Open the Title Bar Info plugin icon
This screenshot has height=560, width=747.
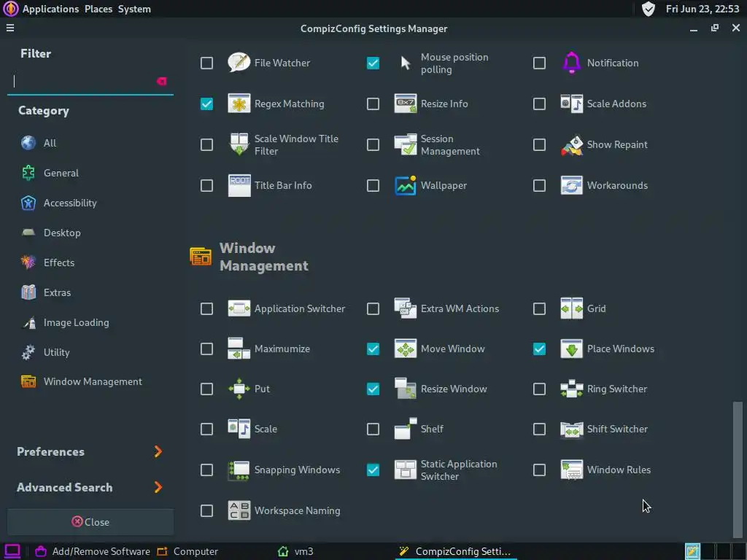click(239, 186)
